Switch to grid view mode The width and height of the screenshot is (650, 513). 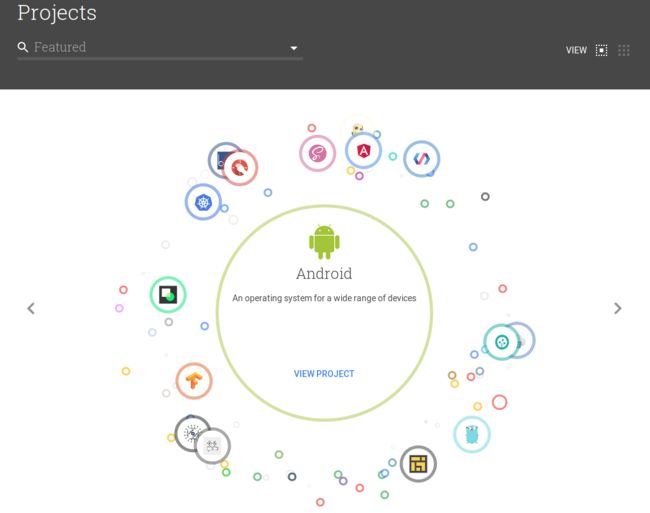[624, 50]
